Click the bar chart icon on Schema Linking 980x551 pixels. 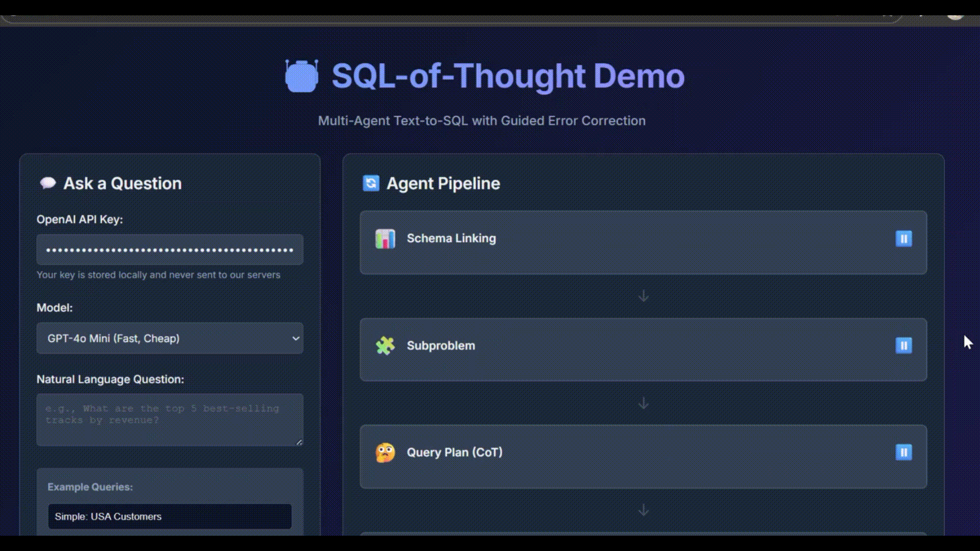pos(385,238)
